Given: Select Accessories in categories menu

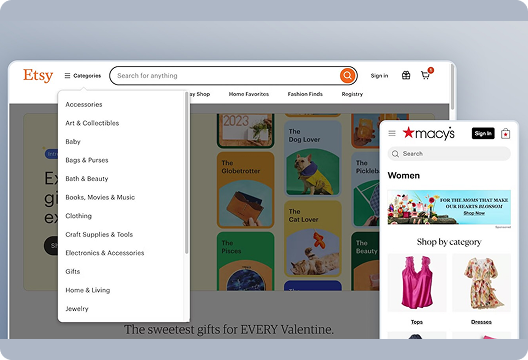Looking at the screenshot, I should pyautogui.click(x=84, y=104).
